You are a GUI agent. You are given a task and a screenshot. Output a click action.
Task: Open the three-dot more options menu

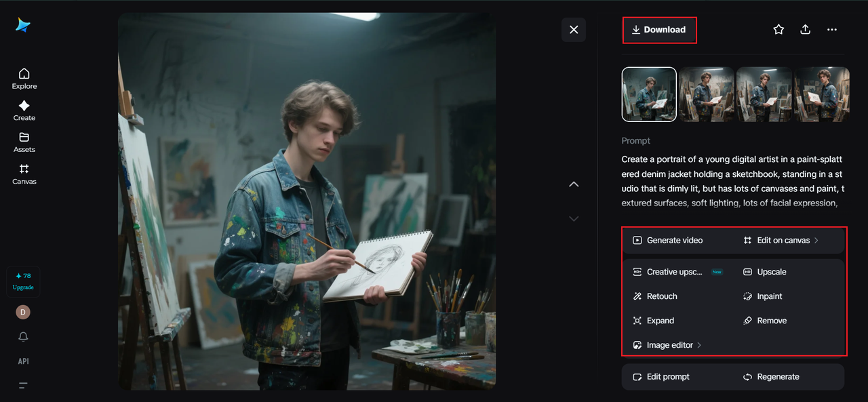[832, 30]
